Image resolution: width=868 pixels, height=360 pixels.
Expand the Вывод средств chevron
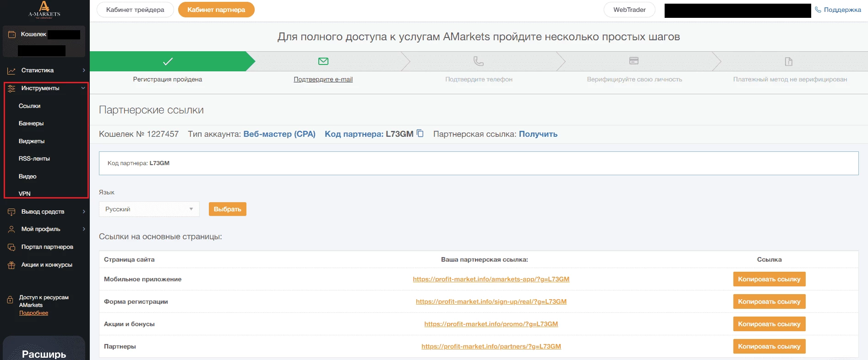point(84,212)
